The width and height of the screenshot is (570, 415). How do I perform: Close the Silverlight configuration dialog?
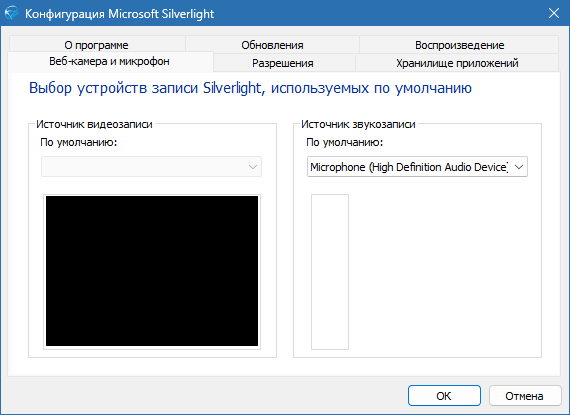(554, 13)
